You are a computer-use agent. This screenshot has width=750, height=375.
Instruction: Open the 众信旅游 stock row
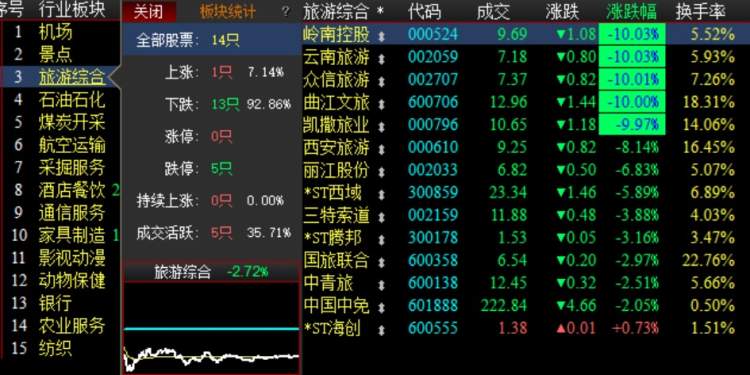518,79
